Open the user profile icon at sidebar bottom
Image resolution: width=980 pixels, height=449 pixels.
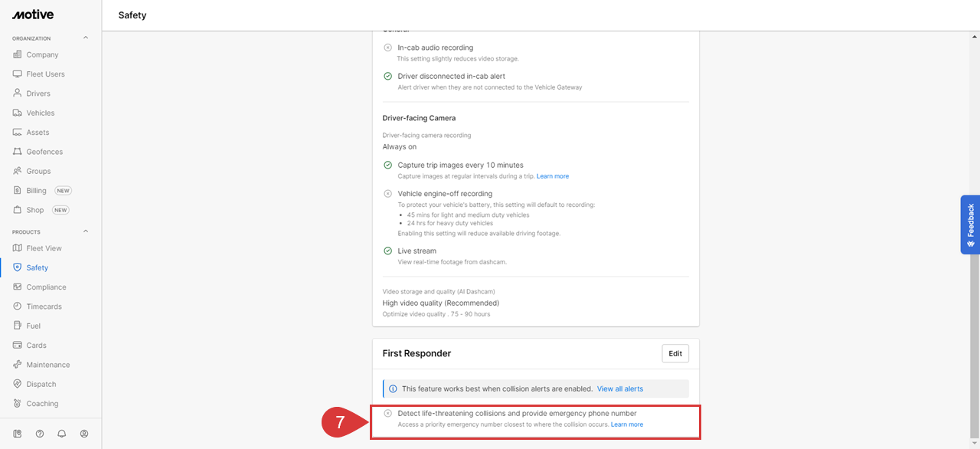click(84, 434)
